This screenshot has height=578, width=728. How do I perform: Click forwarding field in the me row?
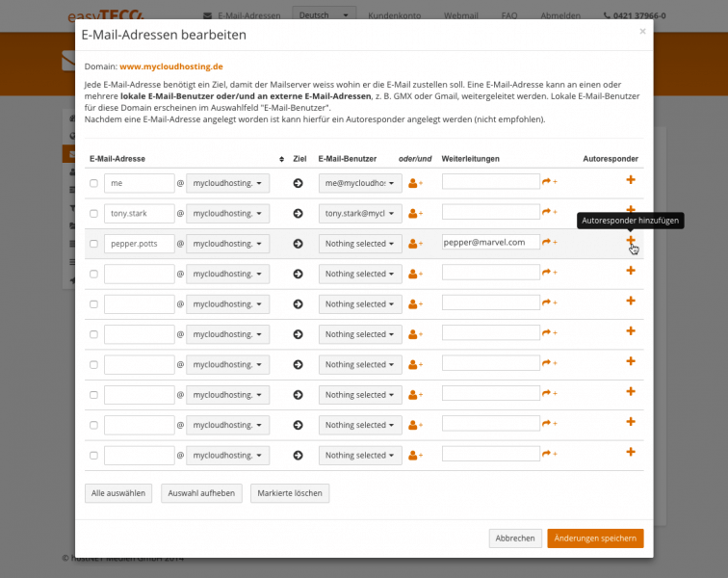(491, 182)
